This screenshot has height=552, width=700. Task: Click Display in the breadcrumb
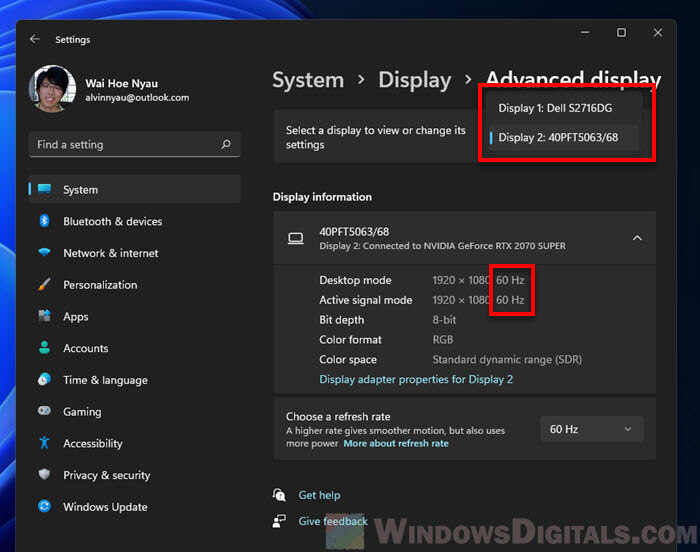[x=415, y=80]
